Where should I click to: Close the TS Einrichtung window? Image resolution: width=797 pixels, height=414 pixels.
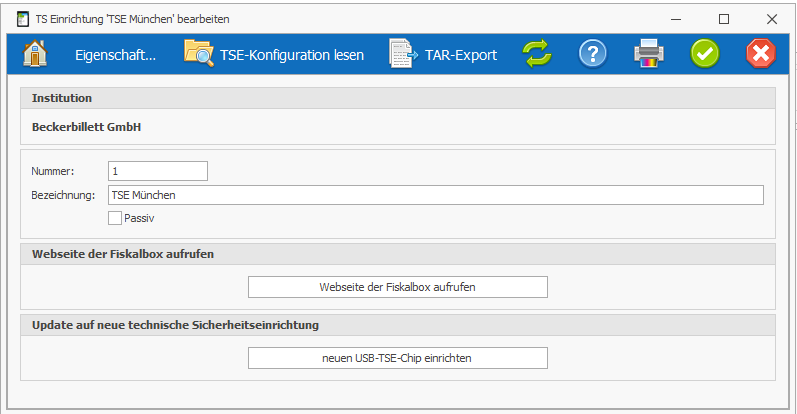pos(772,19)
